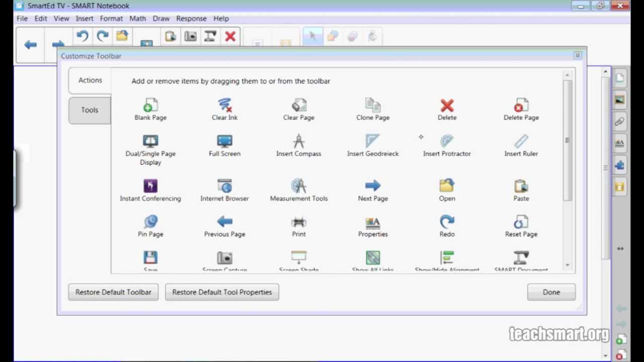Click the red Delete icon in dialog
644x362 pixels.
pos(447,106)
